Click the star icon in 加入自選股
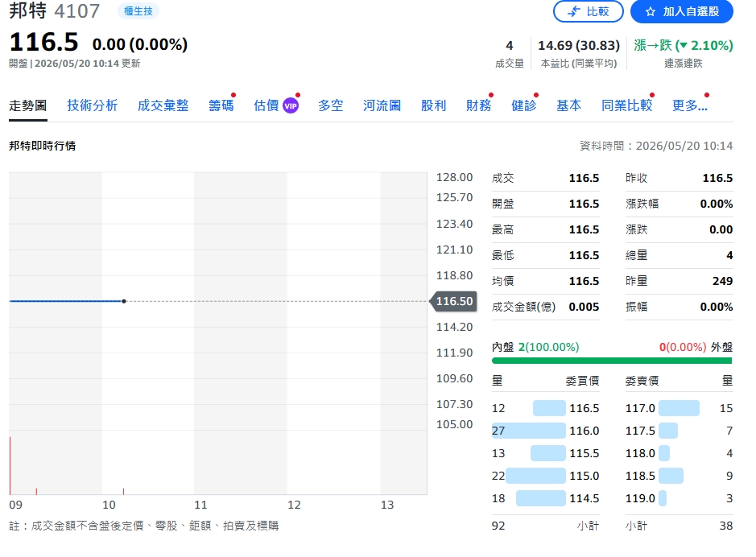Image resolution: width=756 pixels, height=557 pixels. 651,11
